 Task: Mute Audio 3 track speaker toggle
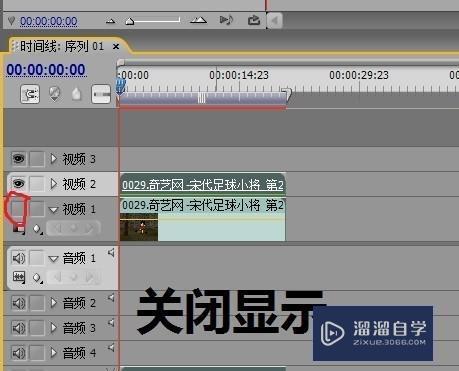[19, 328]
